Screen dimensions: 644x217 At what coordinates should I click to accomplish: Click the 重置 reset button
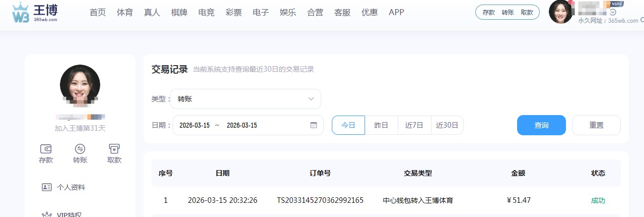[596, 125]
